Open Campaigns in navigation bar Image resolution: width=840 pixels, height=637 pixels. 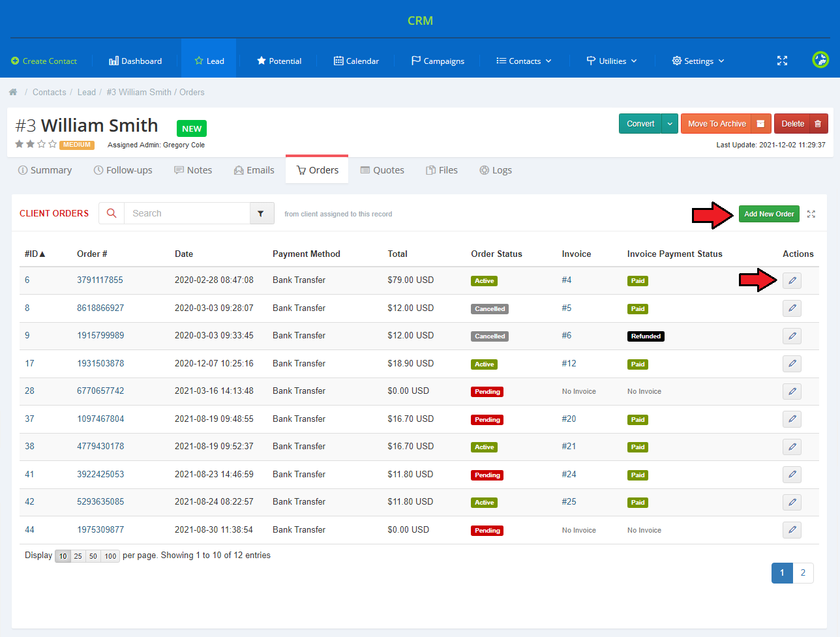(x=438, y=61)
